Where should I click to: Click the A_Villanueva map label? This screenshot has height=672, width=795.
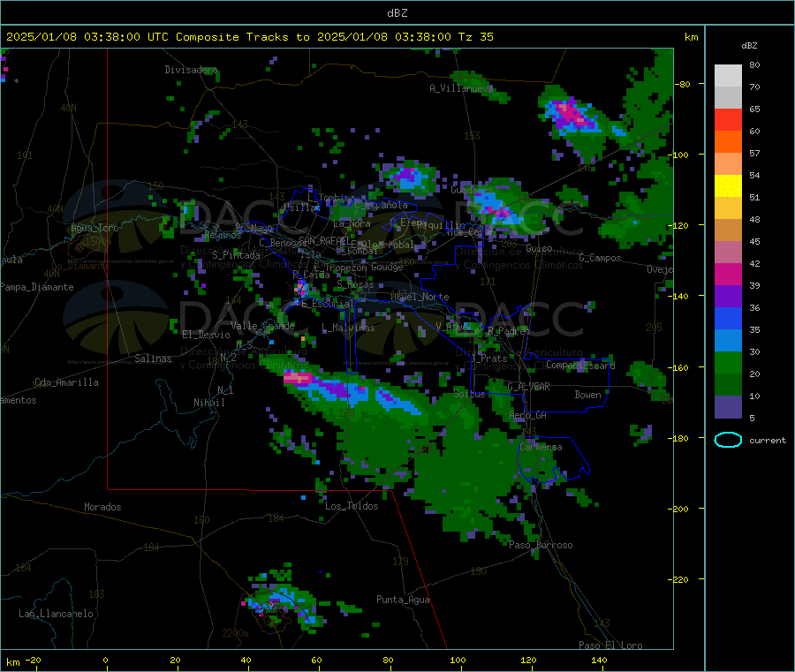pos(461,88)
